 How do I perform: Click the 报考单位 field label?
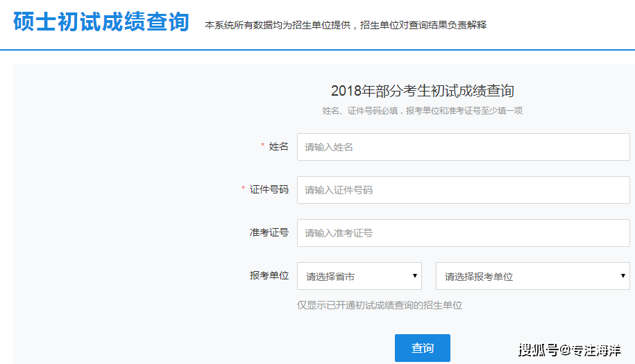(x=269, y=275)
